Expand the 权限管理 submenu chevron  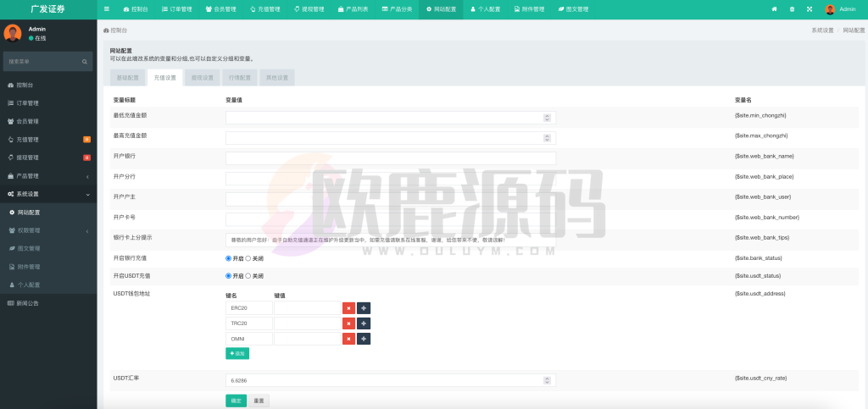87,230
